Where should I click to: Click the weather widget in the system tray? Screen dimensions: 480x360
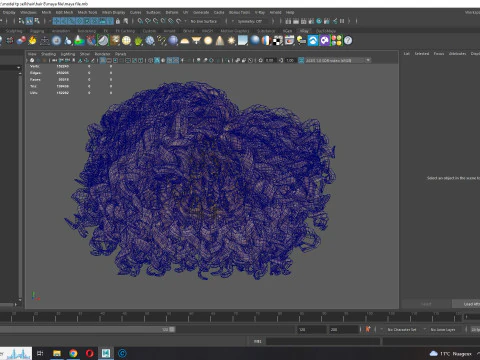(452, 353)
